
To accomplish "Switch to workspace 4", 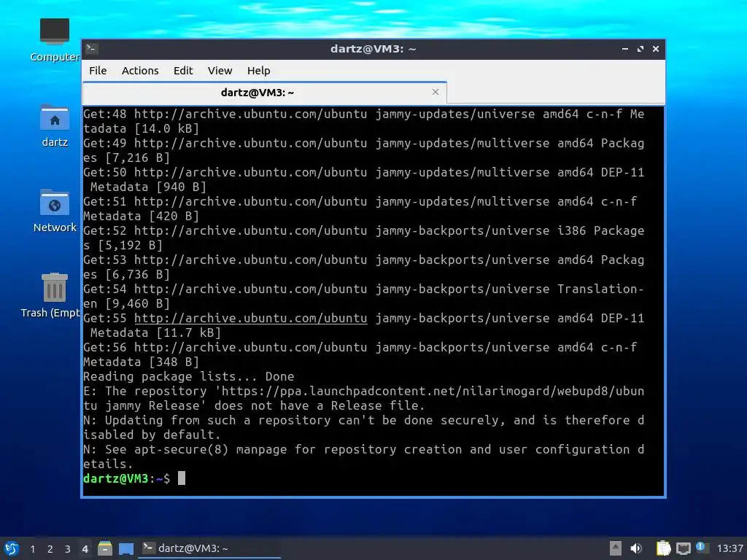I will pos(85,549).
